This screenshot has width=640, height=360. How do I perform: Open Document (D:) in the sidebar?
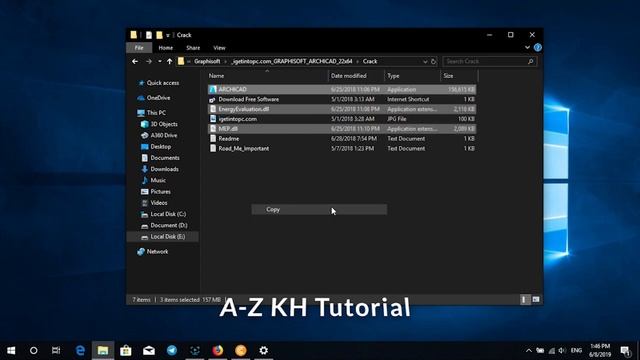click(x=169, y=225)
